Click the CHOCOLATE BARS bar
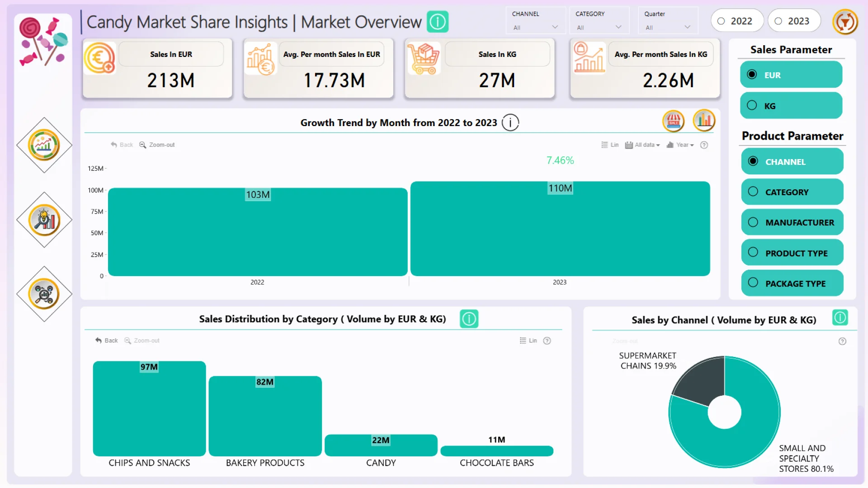The height and width of the screenshot is (488, 868). pyautogui.click(x=497, y=451)
